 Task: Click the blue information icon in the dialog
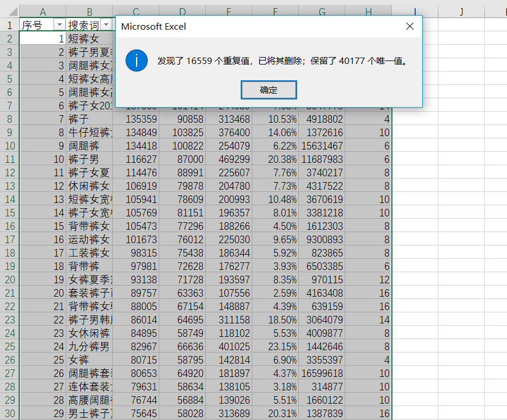pos(137,60)
